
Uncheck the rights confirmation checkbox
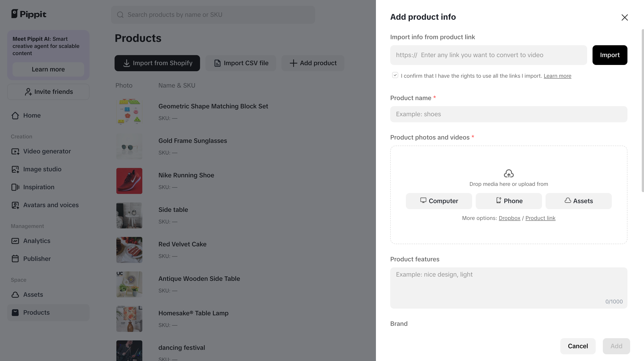tap(395, 75)
